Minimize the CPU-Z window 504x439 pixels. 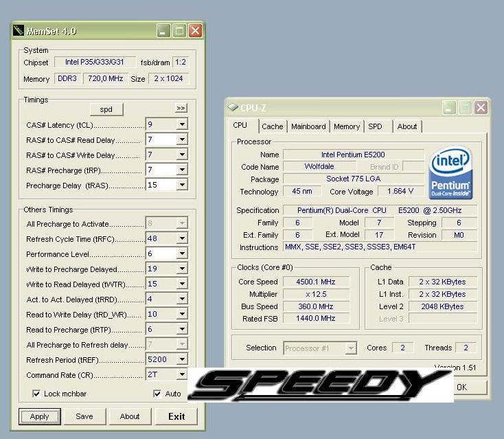click(449, 108)
